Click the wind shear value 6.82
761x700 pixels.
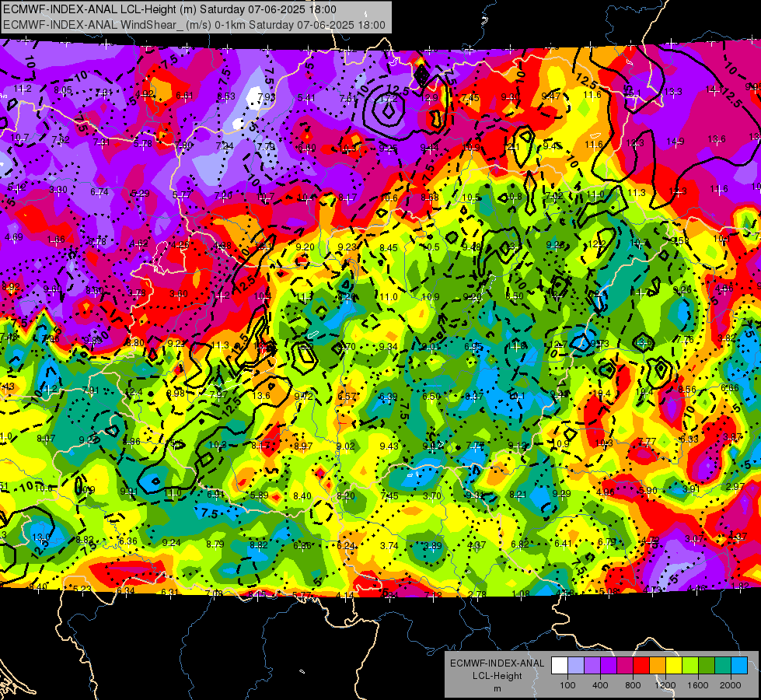(520, 544)
